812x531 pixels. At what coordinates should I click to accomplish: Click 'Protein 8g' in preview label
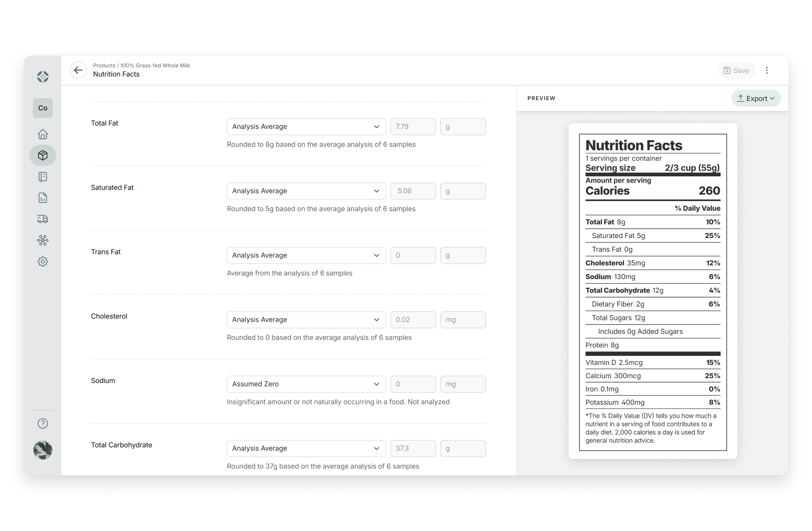(602, 345)
